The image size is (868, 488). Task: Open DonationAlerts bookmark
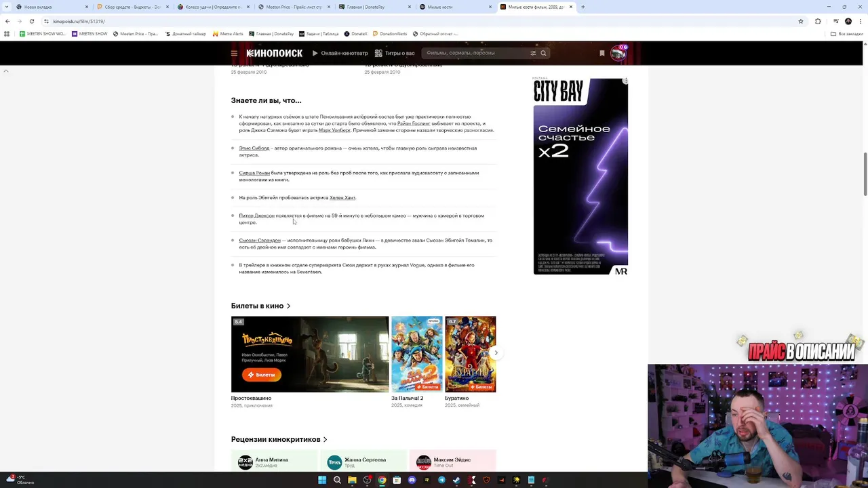390,34
